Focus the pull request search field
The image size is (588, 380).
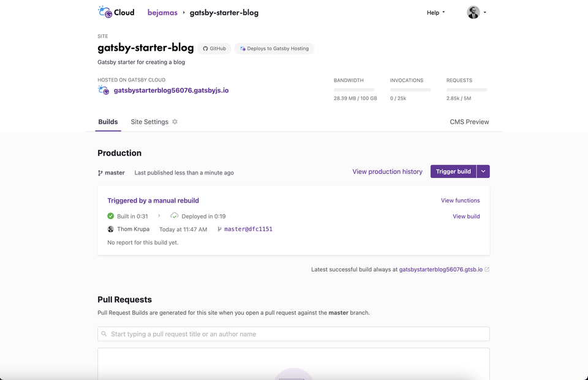click(293, 334)
